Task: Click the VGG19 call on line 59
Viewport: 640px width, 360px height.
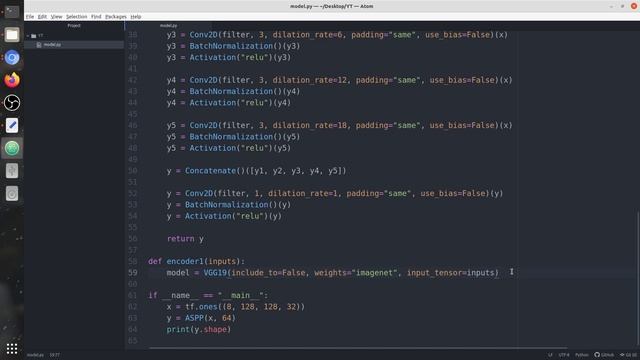Action: [x=215, y=273]
